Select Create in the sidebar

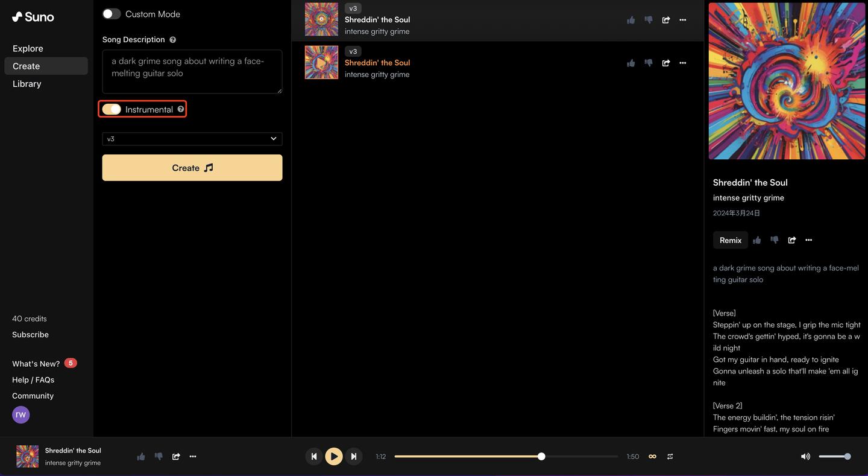coord(46,66)
